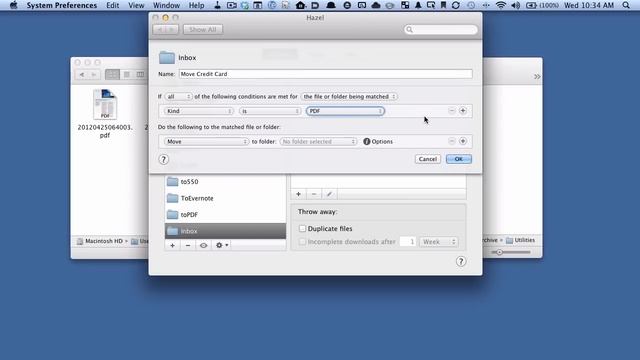Open the gear action menu below the folder list
This screenshot has height=360, width=640.
pos(222,245)
